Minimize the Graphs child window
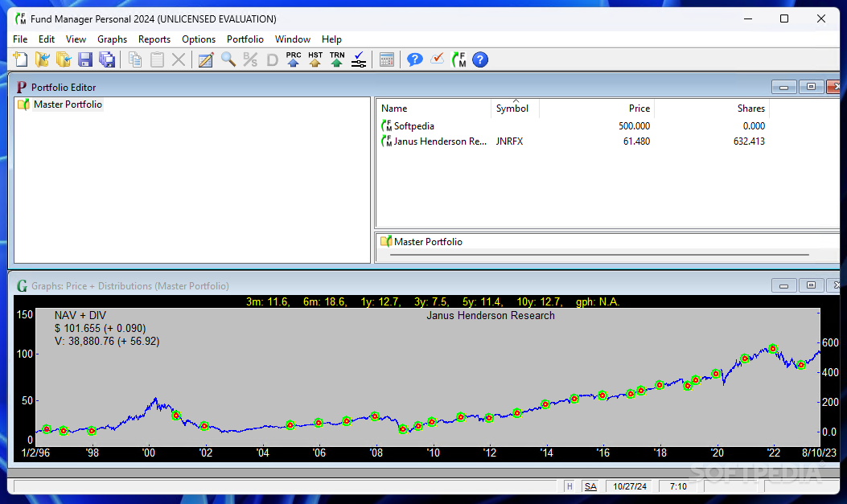 [783, 285]
